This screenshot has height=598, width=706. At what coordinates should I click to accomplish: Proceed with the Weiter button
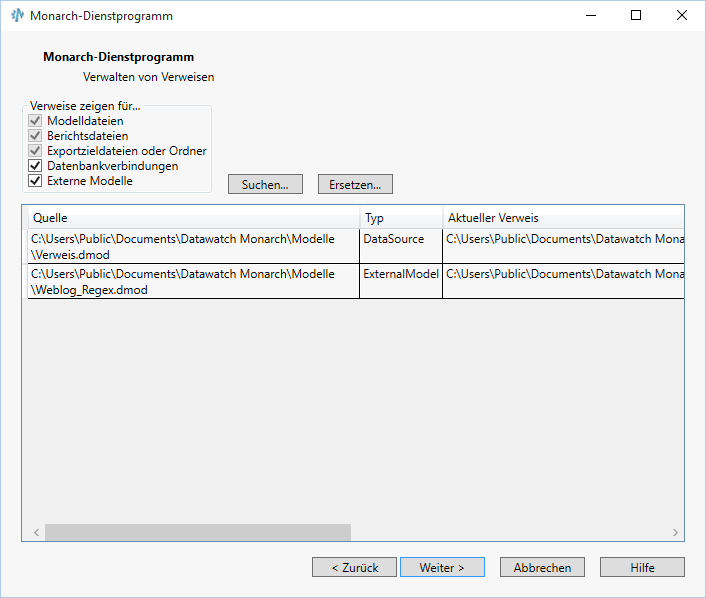pyautogui.click(x=442, y=567)
